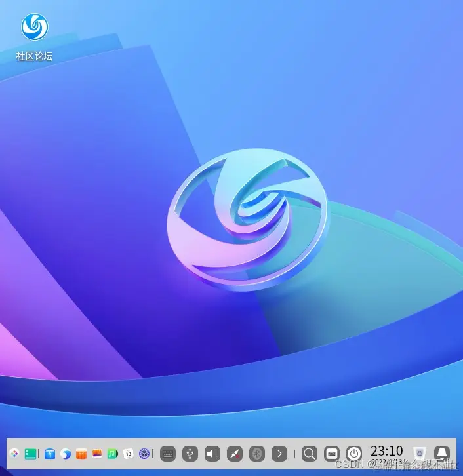
Task: Launch the Deepin browser from the dock
Action: click(x=66, y=454)
